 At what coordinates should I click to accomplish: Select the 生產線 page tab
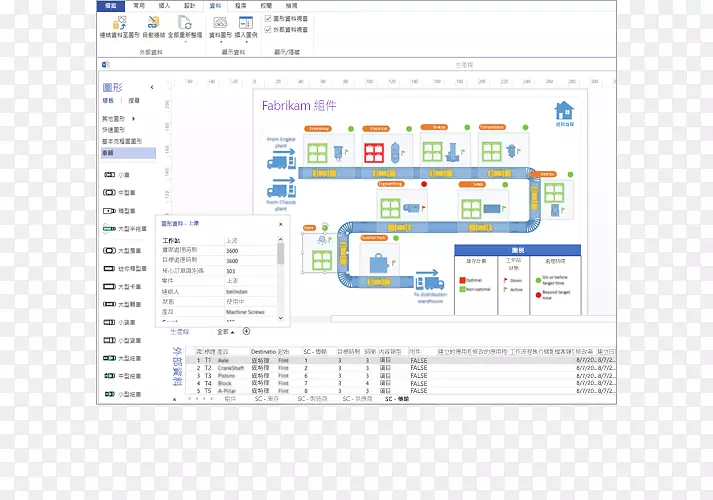179,332
